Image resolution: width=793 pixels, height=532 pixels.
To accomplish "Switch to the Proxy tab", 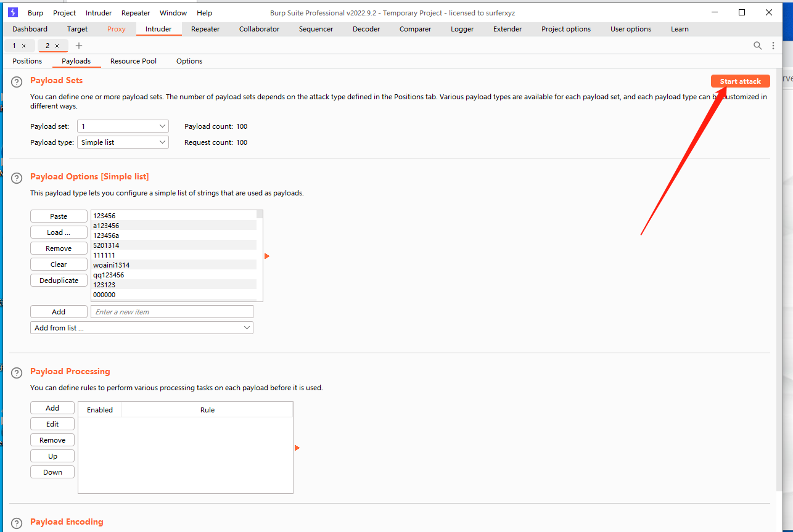I will (x=117, y=29).
